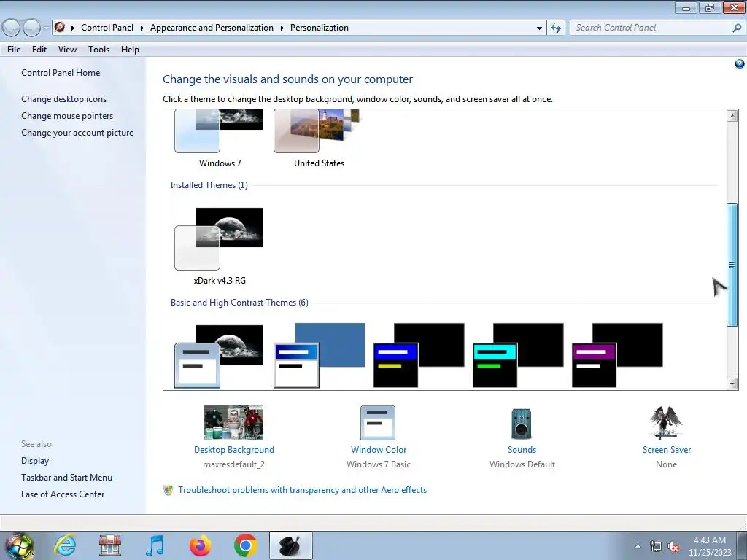Select the Windows Classic blue theme thumbnail
Screen dimensions: 747x560
[320, 356]
